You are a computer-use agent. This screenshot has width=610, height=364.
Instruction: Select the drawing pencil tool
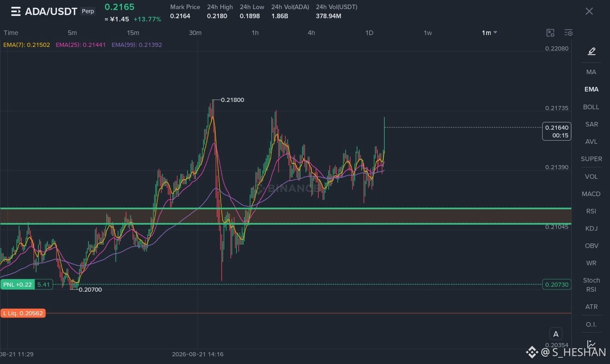coord(591,51)
